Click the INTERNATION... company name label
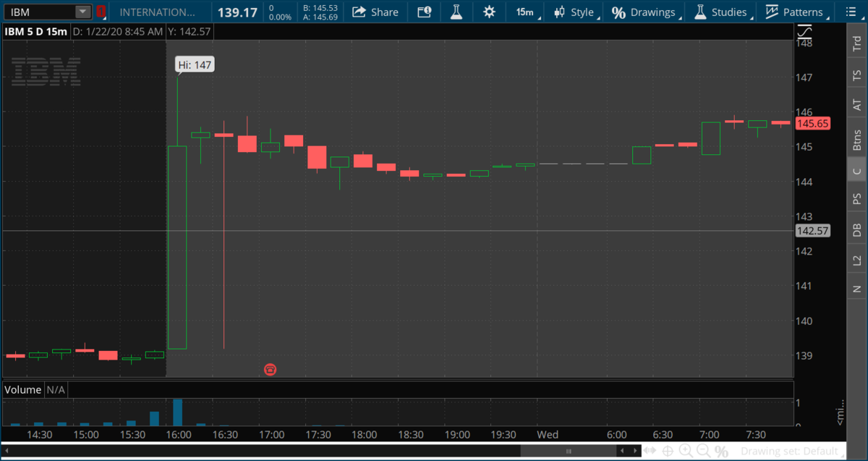Image resolution: width=868 pixels, height=461 pixels. 157,12
